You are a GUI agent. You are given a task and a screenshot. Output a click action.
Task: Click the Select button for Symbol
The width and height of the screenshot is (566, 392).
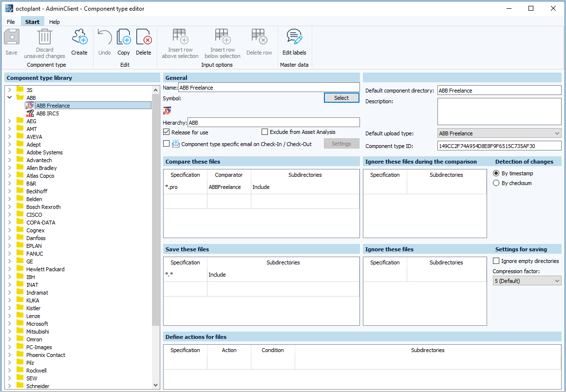point(341,97)
